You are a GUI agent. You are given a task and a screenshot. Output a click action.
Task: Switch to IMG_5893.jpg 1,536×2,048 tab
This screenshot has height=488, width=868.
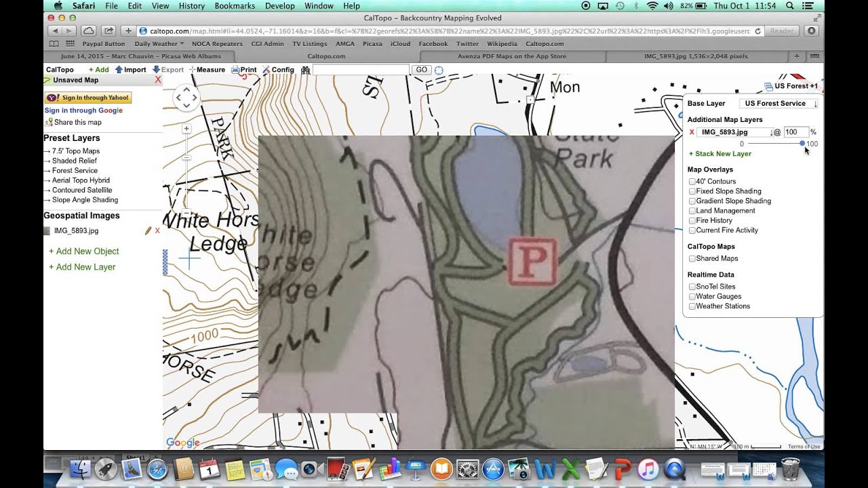tap(696, 56)
